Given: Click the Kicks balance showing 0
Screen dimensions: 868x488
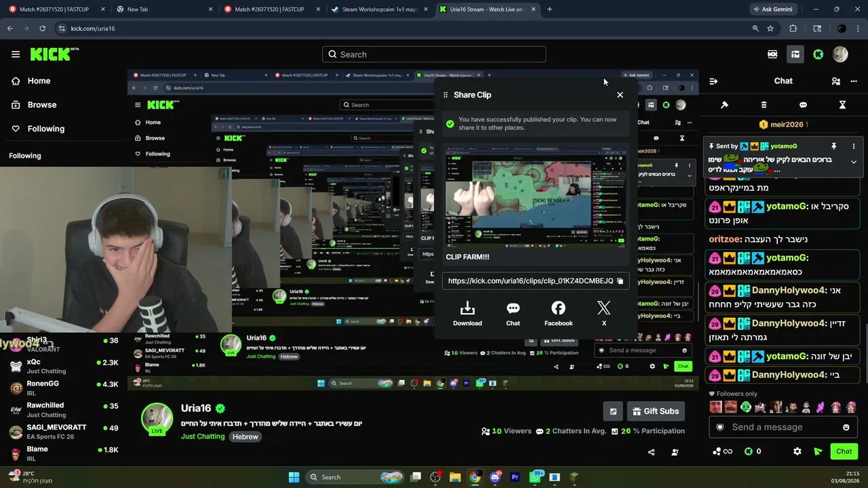Looking at the screenshot, I should tap(753, 451).
